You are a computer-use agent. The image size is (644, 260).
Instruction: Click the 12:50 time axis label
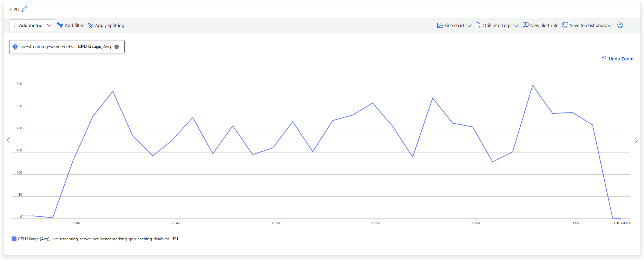coord(276,223)
